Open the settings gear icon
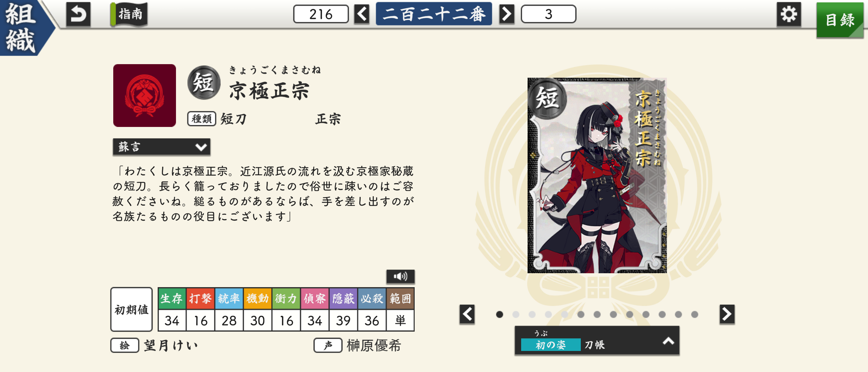This screenshot has width=868, height=372. point(789,14)
